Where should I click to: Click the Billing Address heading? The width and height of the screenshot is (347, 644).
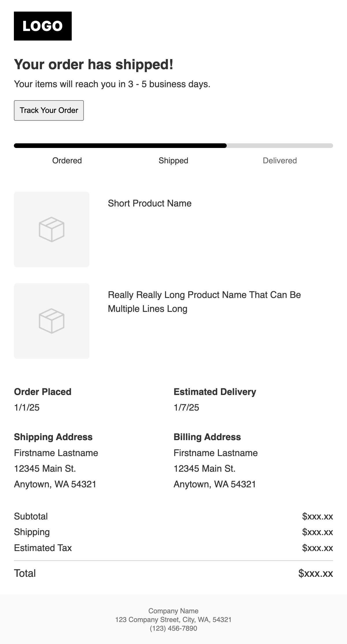click(207, 437)
